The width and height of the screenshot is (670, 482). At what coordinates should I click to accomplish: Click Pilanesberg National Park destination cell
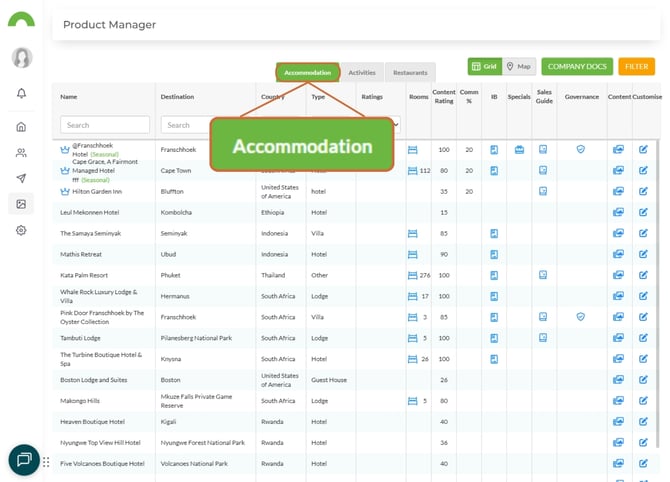196,338
